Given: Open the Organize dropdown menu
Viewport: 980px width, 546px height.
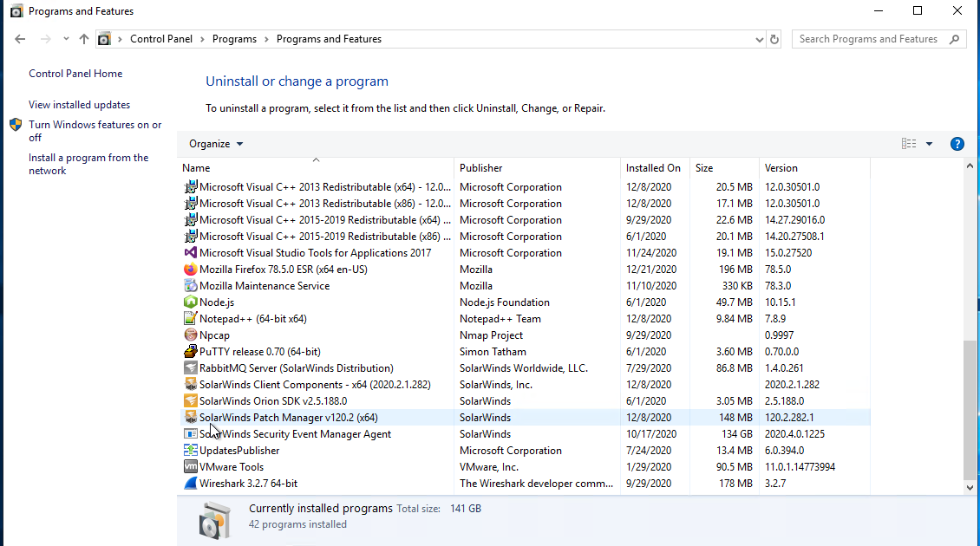Looking at the screenshot, I should 216,144.
